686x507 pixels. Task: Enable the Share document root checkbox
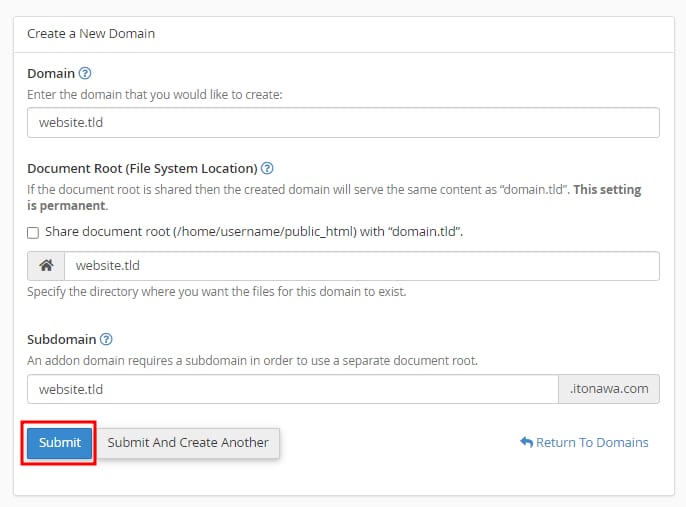click(x=33, y=232)
